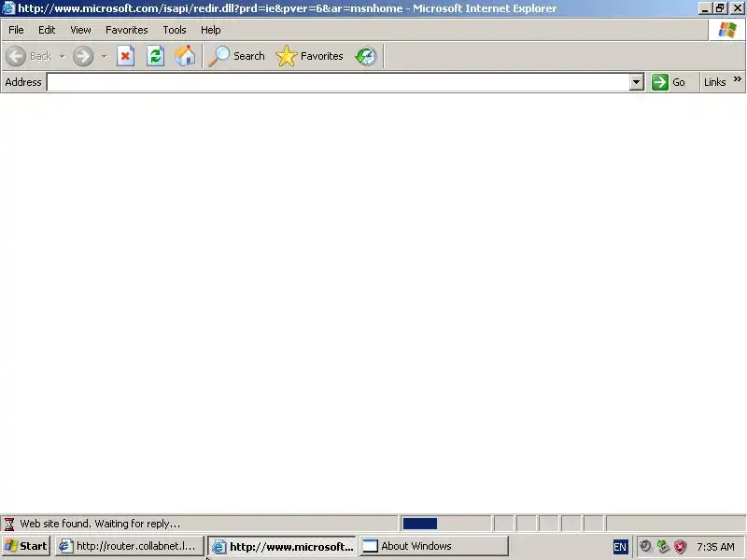Go back with the Back arrow button
The height and width of the screenshot is (560, 747).
29,56
